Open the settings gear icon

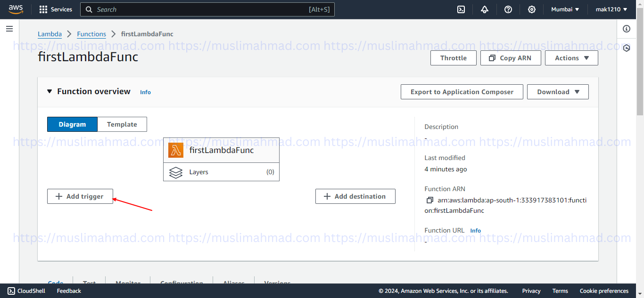[532, 9]
